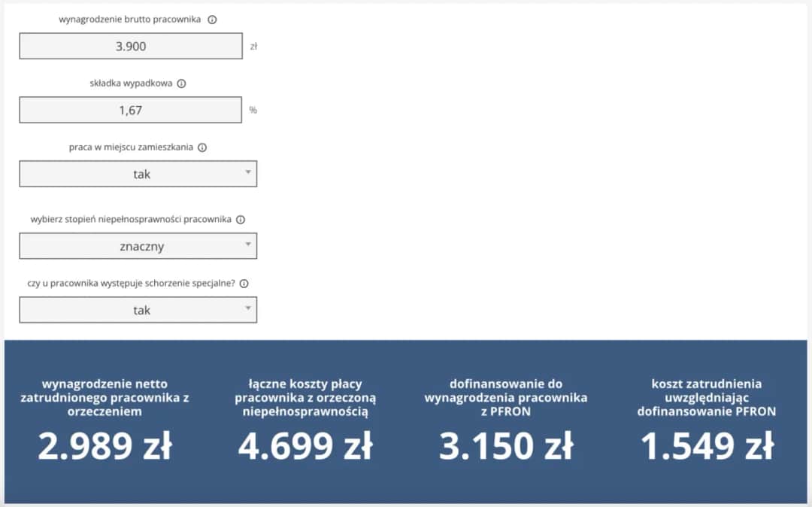Open the stopień niepełnosprawności dropdown showing znaczny
The width and height of the screenshot is (812, 507).
(138, 245)
